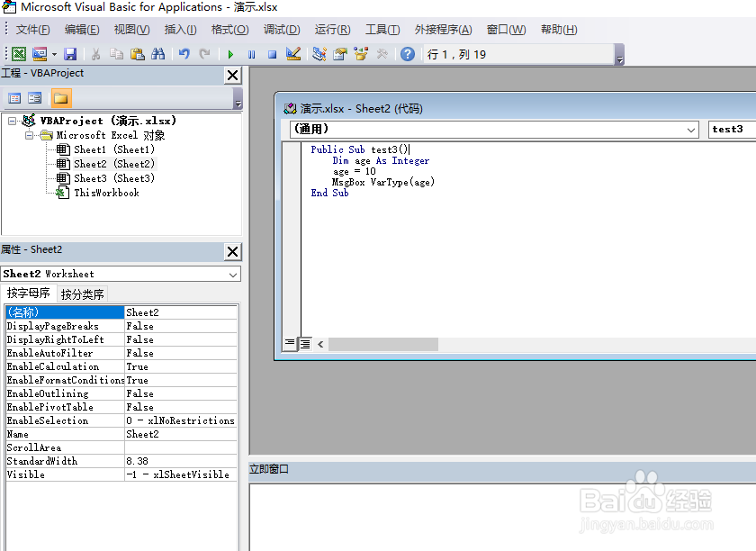Click the Save floppy disk icon

70,54
